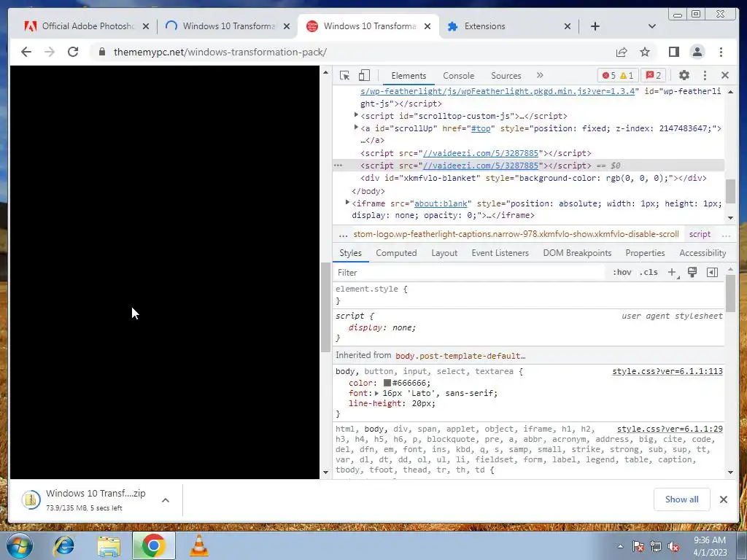Image resolution: width=747 pixels, height=560 pixels.
Task: Go back to previous page
Action: [x=26, y=52]
